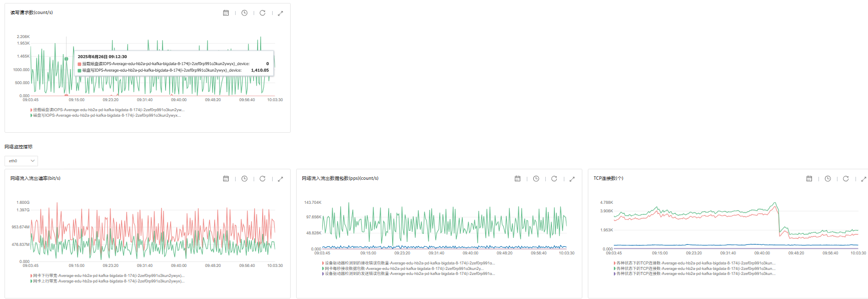Click the 网络流入流出数据包数(pps)(count/s) title
This screenshot has height=299, width=868.
(340, 178)
